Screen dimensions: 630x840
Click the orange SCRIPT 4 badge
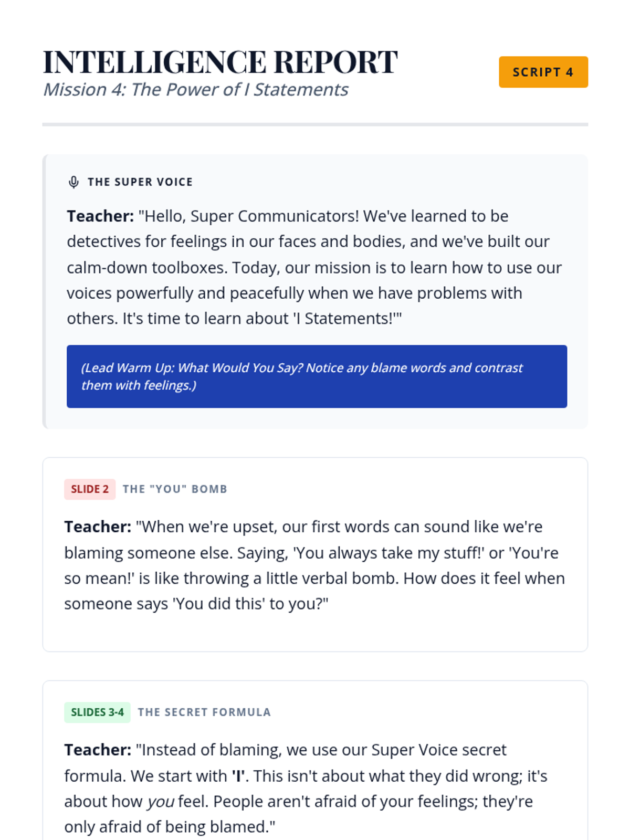coord(543,72)
